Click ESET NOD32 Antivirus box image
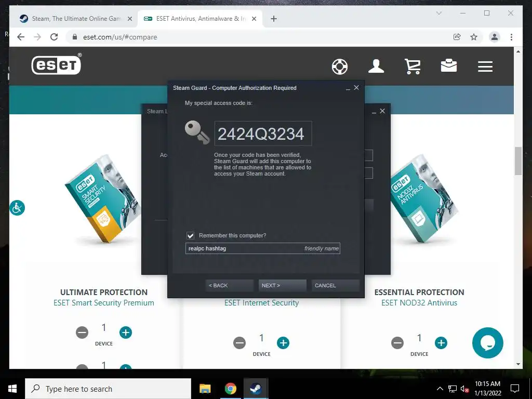The height and width of the screenshot is (399, 532). [x=424, y=198]
